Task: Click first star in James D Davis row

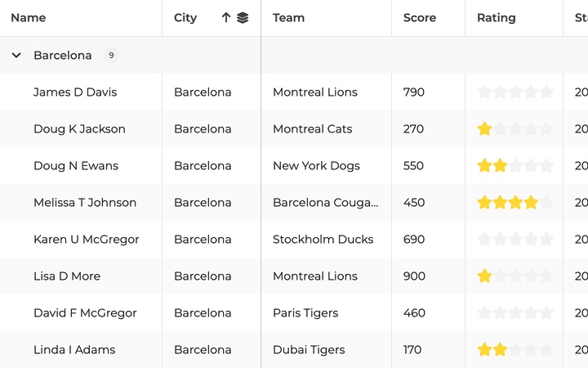Action: pos(484,92)
